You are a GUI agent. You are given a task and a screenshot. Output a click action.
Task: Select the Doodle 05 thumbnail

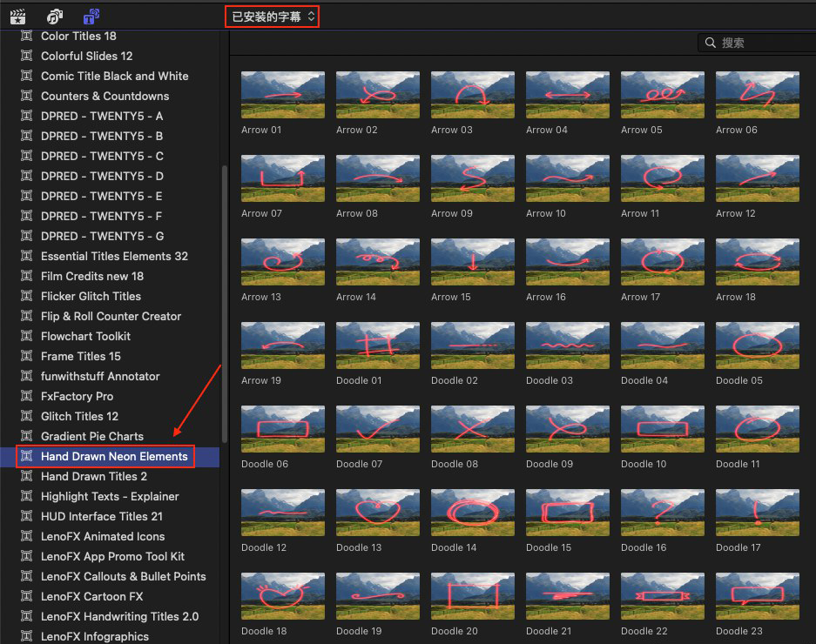[x=757, y=345]
